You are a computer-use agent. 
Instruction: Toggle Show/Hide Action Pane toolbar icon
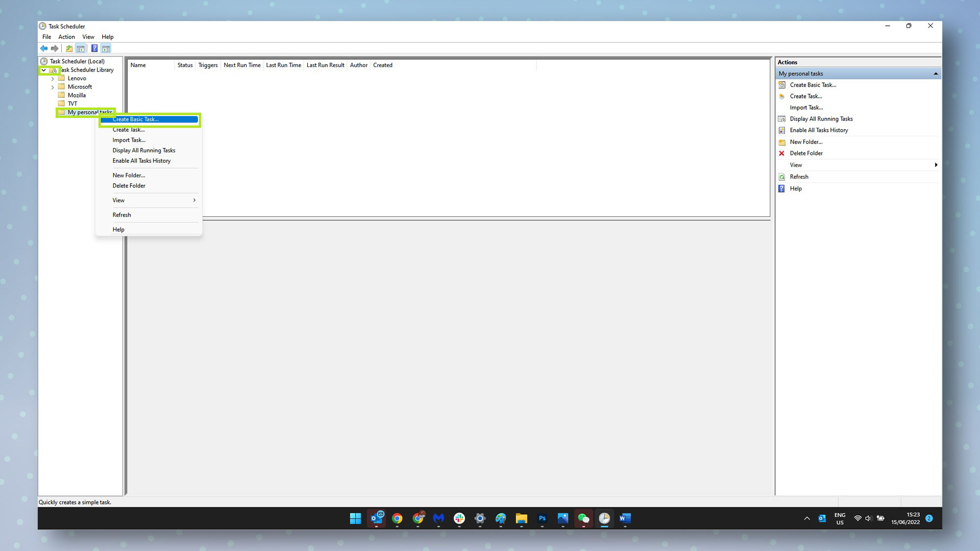click(106, 48)
